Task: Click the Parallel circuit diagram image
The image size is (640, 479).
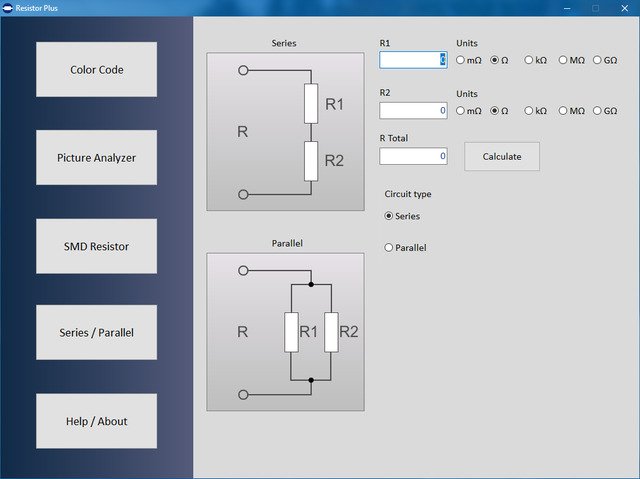Action: (285, 331)
